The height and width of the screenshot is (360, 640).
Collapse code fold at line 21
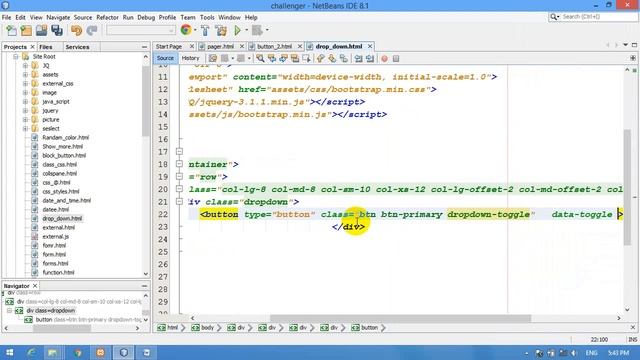coord(179,201)
